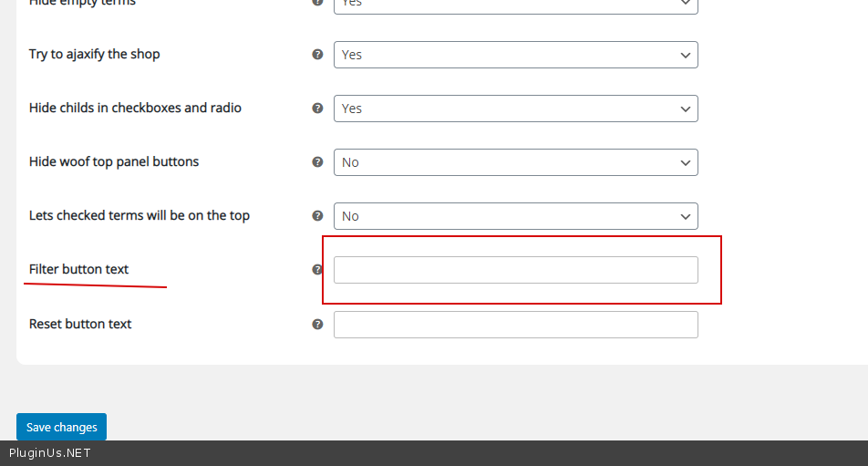The width and height of the screenshot is (868, 466).
Task: Click the 'Reset button text' label
Action: pos(80,324)
